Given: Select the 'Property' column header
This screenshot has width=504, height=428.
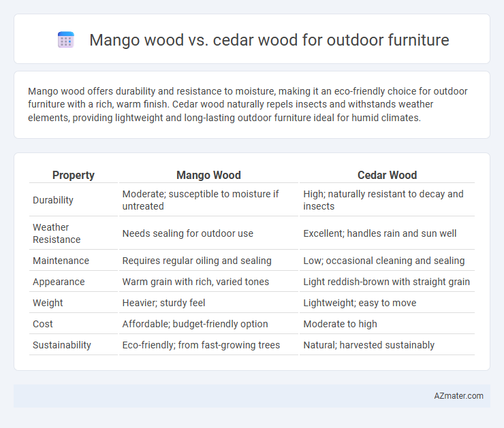Looking at the screenshot, I should tap(74, 175).
